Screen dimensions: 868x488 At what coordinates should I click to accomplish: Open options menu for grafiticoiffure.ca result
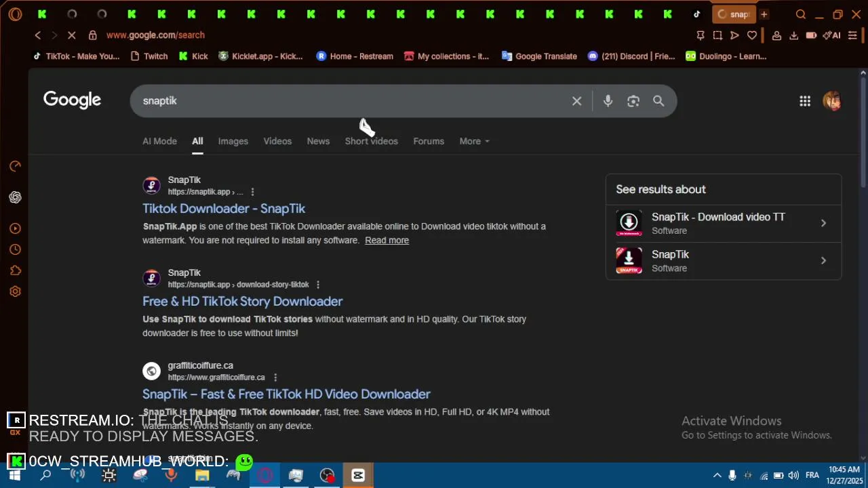[275, 378]
